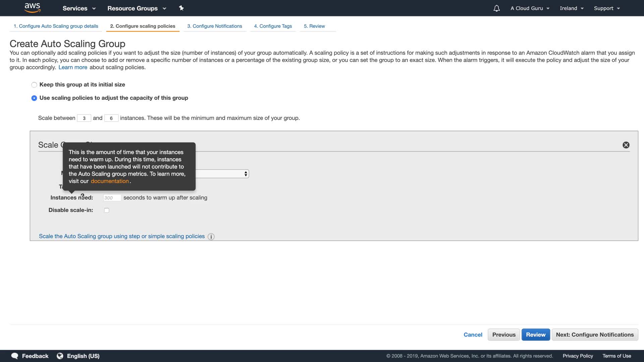644x362 pixels.
Task: Expand the Services dropdown menu
Action: [x=79, y=8]
